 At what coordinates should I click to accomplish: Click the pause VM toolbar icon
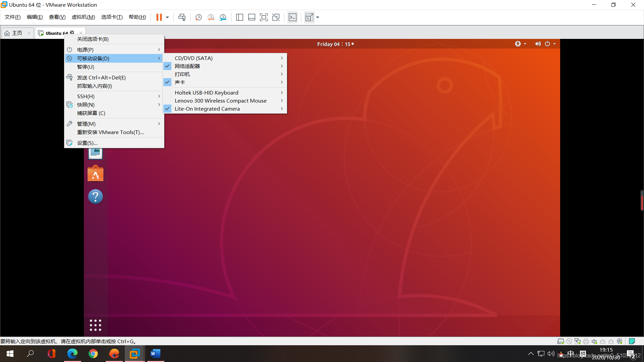[x=159, y=17]
